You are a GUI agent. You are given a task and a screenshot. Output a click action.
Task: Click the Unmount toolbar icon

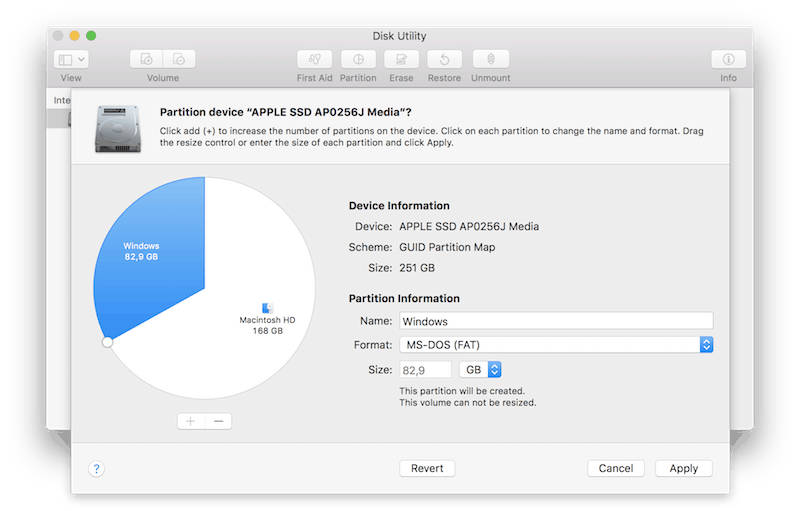point(490,59)
